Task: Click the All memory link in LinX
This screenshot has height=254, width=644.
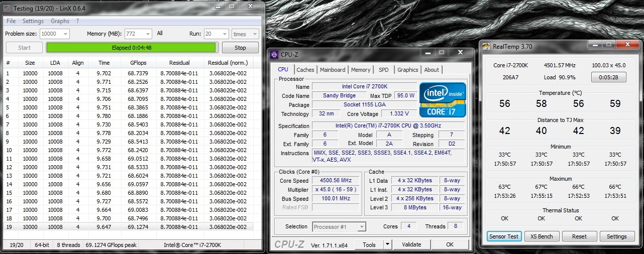Action: 160,33
